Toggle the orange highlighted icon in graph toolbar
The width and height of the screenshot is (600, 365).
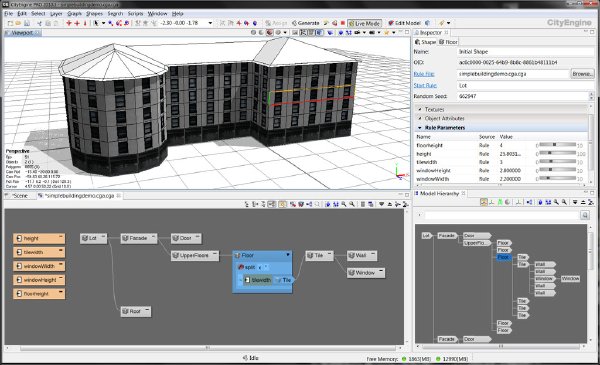[x=282, y=205]
